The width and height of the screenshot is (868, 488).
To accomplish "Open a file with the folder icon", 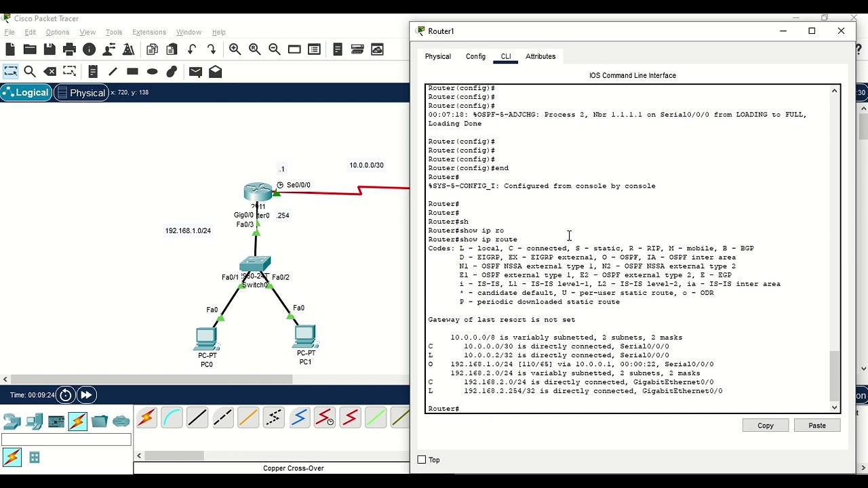I will (30, 49).
